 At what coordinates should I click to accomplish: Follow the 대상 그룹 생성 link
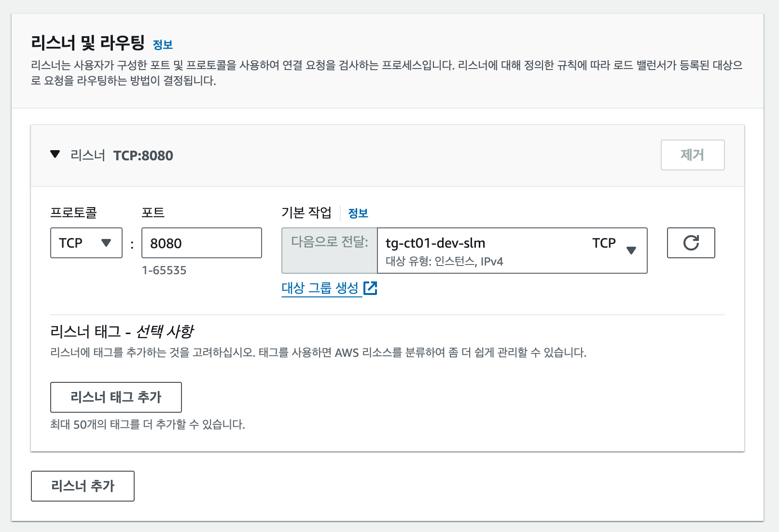[320, 288]
